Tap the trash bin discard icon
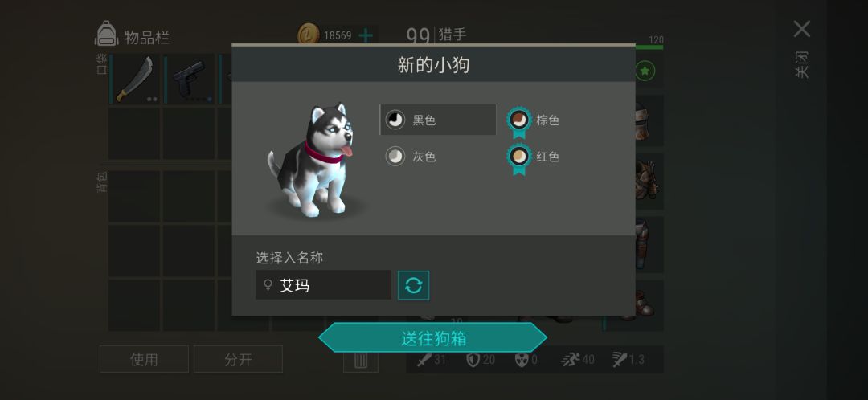This screenshot has height=400, width=868. pyautogui.click(x=361, y=360)
